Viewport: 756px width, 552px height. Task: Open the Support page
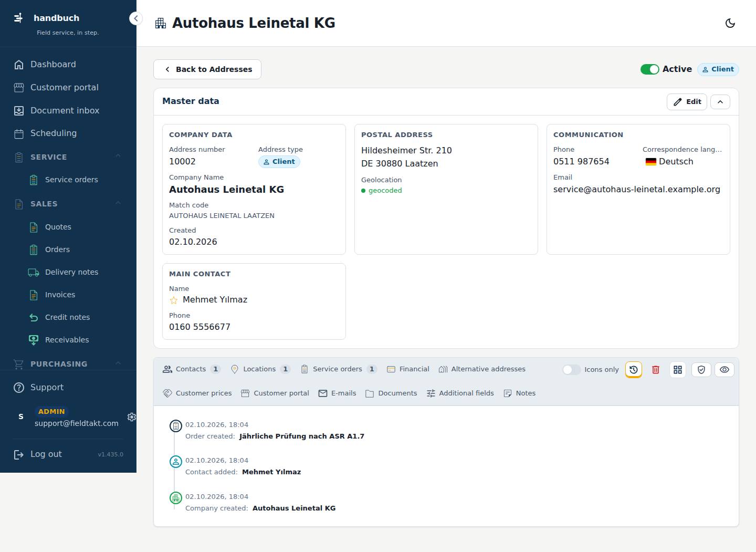(68, 388)
